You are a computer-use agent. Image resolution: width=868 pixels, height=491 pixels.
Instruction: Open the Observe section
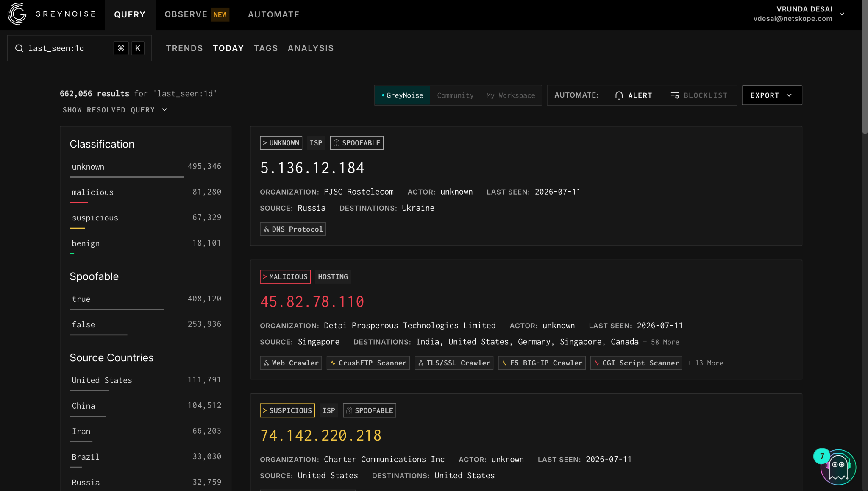(x=186, y=14)
